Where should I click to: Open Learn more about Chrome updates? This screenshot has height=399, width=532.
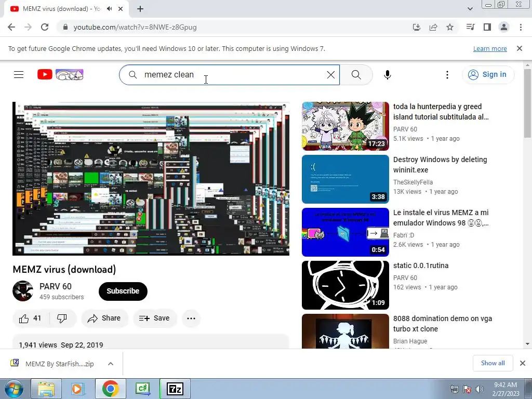coord(490,48)
